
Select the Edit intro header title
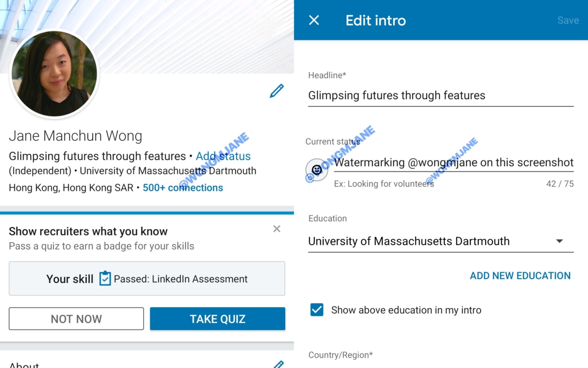[x=375, y=20]
